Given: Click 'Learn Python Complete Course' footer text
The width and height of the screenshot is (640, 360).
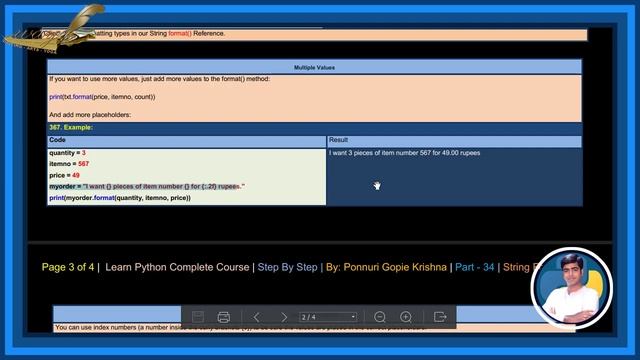Looking at the screenshot, I should (x=177, y=267).
